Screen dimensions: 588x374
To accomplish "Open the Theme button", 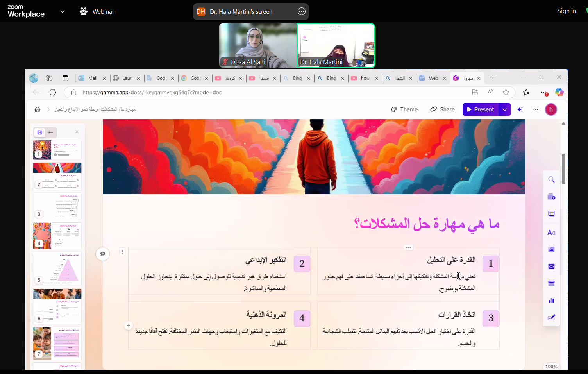I will (404, 110).
